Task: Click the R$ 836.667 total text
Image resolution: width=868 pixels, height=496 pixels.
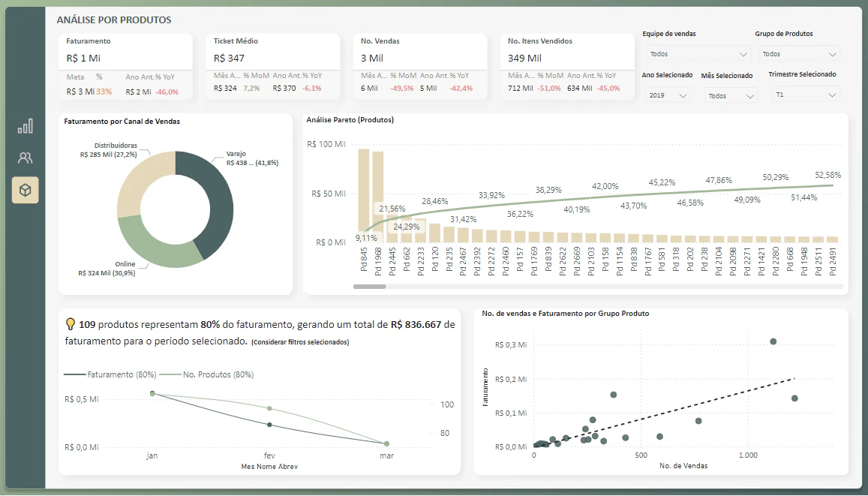Action: pyautogui.click(x=416, y=324)
